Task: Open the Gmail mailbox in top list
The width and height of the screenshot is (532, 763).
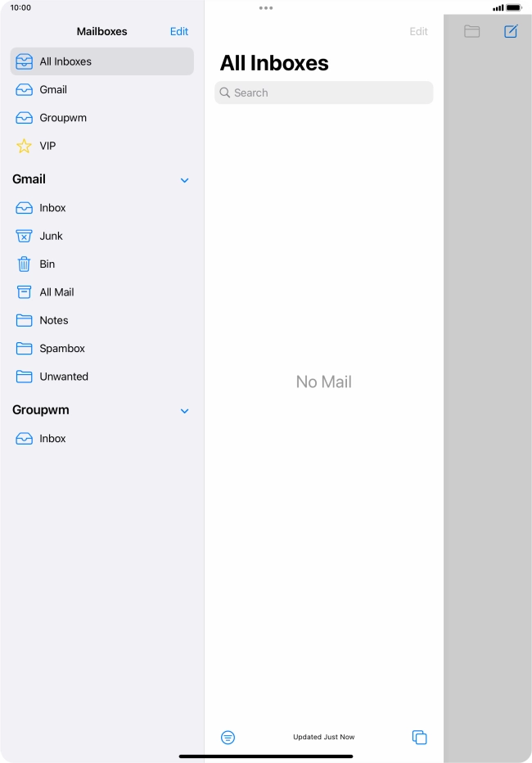Action: coord(102,89)
